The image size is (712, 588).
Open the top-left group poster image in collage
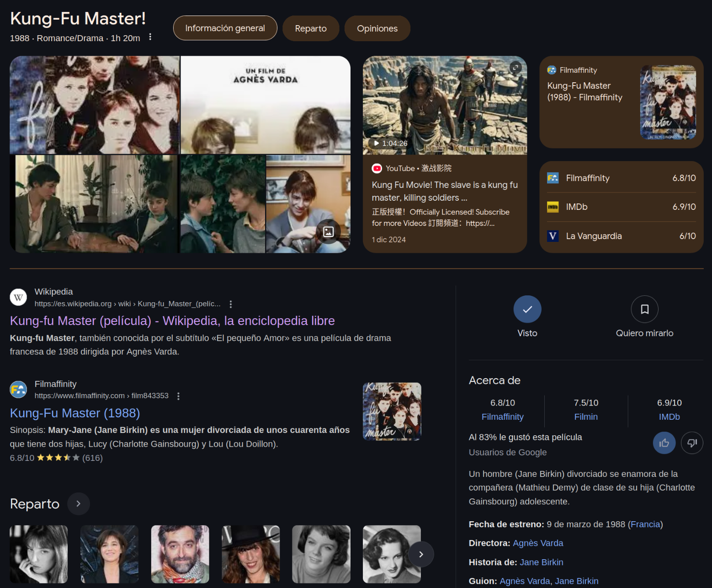pos(95,105)
